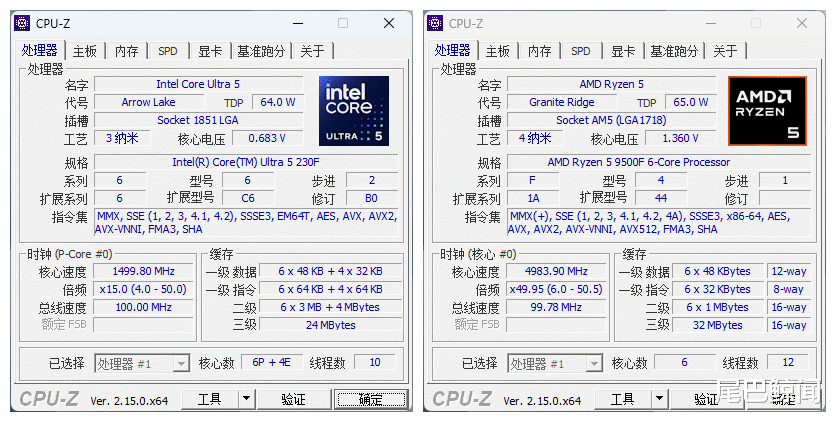Click the TDP value 65.0 W
Viewport: 836px width, 422px height.
click(x=691, y=102)
